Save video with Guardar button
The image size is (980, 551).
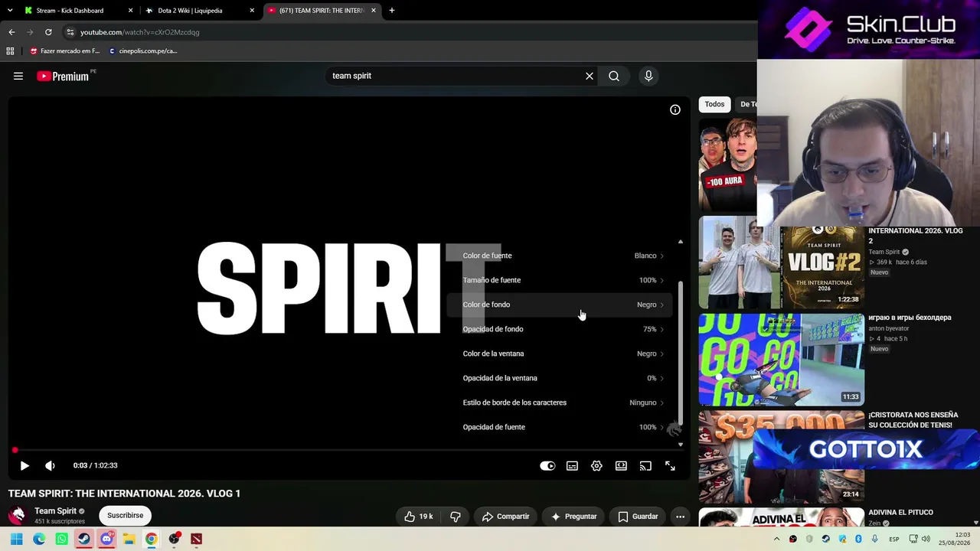(x=638, y=517)
